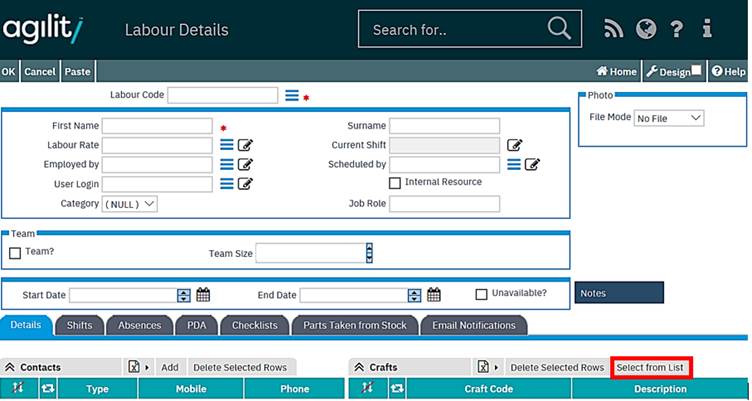Click Select from List button
Image resolution: width=752 pixels, height=401 pixels.
coord(650,368)
